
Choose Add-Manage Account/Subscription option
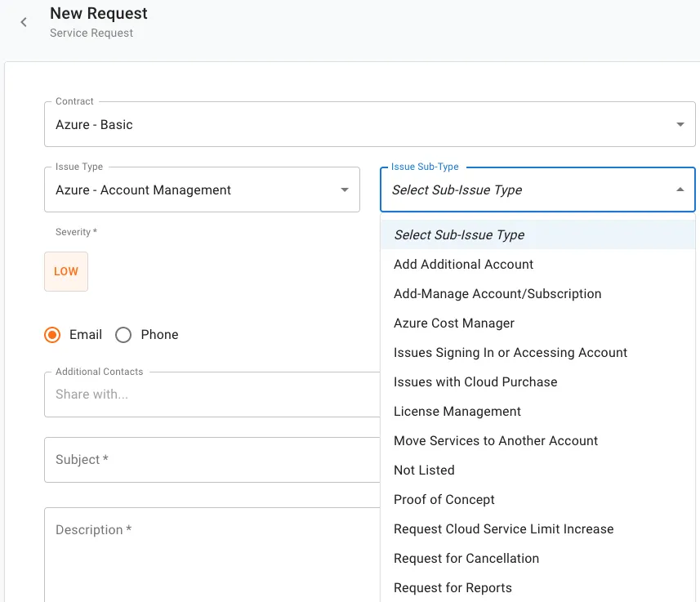point(538,293)
